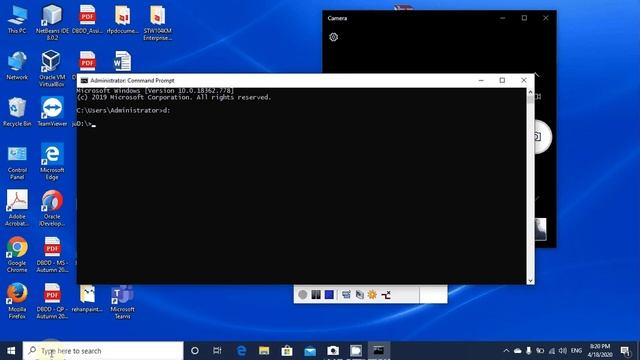Launch Microsoft Edge desktop shortcut

click(52, 162)
